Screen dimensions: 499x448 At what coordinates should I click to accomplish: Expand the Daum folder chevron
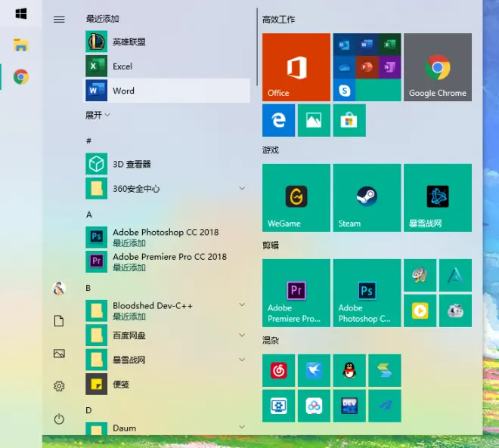point(242,427)
